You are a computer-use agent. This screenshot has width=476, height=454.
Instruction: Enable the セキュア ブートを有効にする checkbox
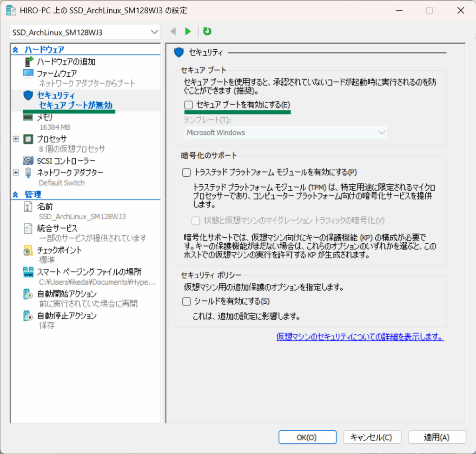[189, 105]
